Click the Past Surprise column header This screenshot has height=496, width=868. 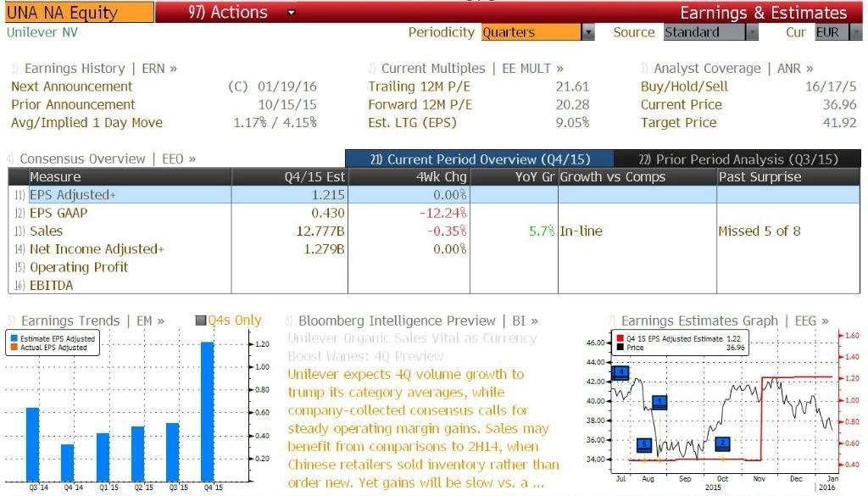788,176
